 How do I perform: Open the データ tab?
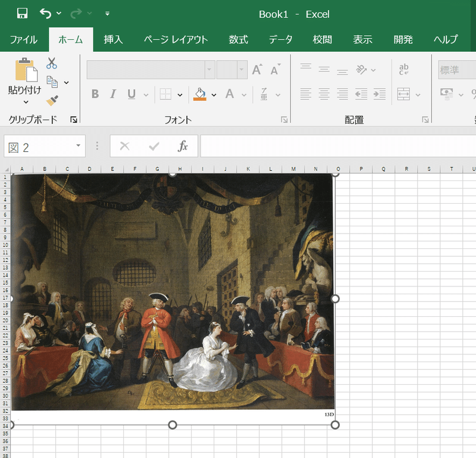281,39
